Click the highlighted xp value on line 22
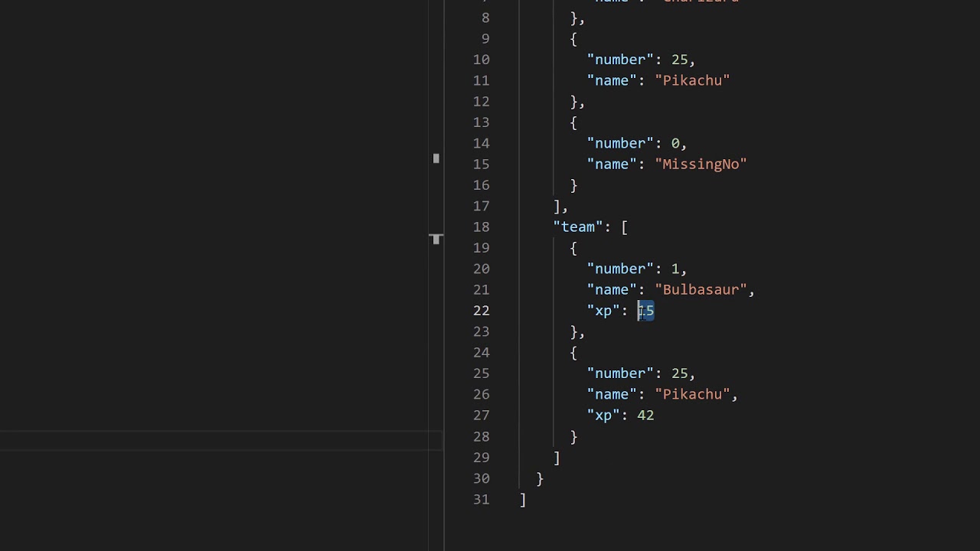980x551 pixels. (646, 311)
